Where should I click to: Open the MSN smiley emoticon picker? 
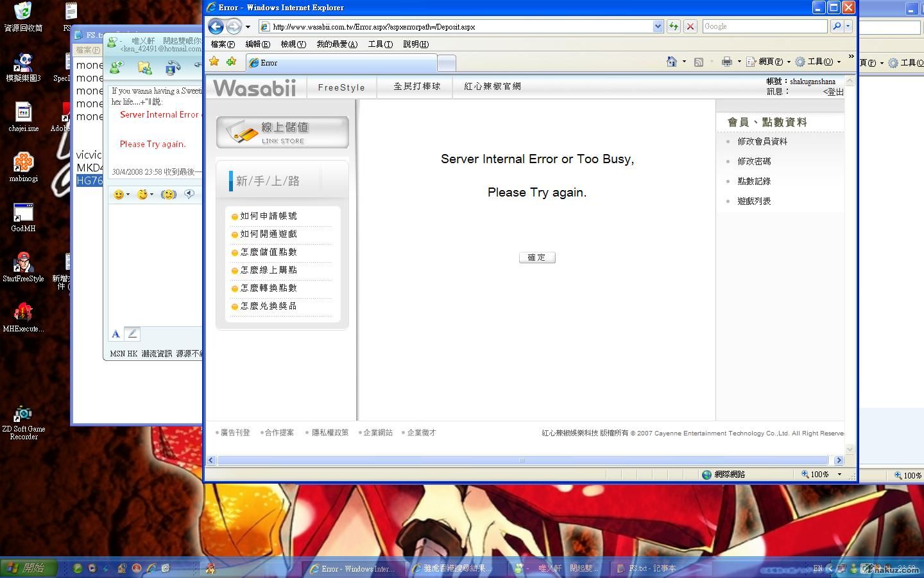[119, 195]
